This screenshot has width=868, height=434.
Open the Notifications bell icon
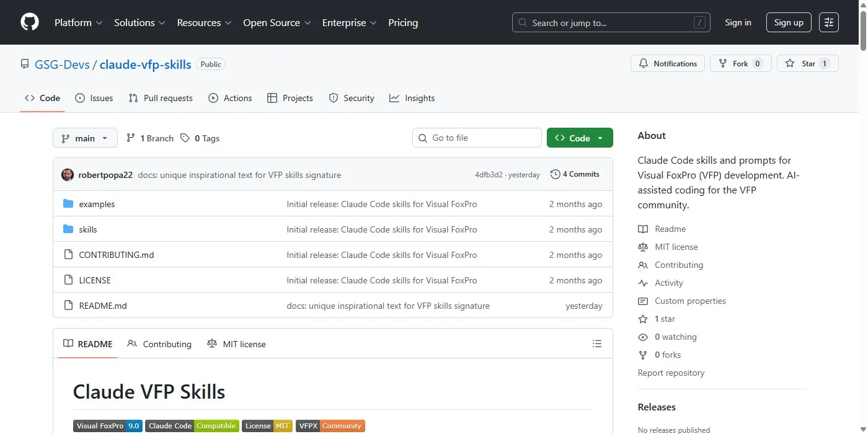point(644,63)
